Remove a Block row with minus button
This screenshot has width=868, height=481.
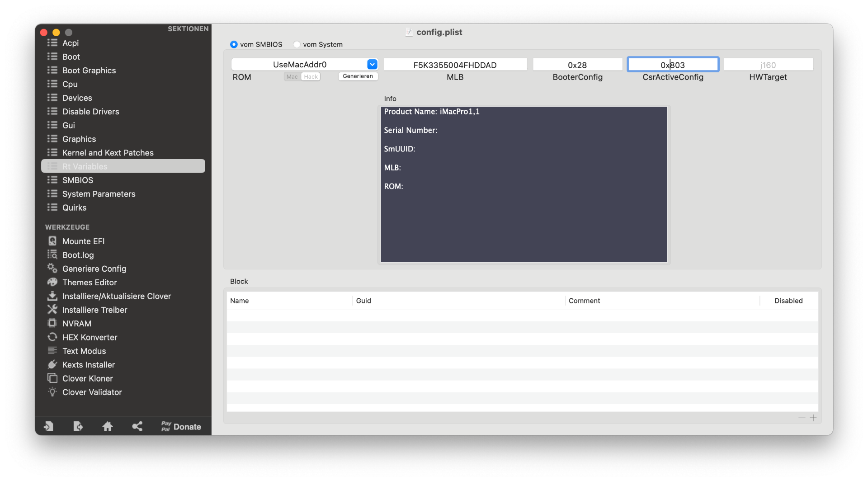(x=802, y=418)
